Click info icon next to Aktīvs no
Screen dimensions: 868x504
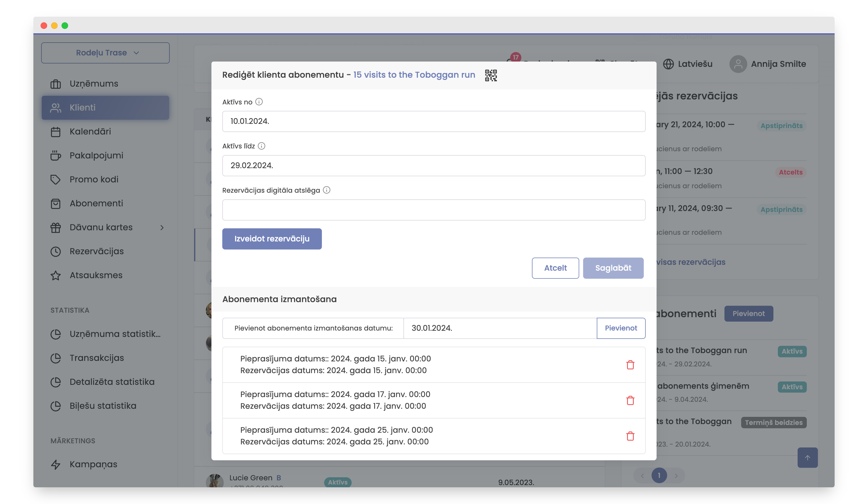(x=259, y=102)
